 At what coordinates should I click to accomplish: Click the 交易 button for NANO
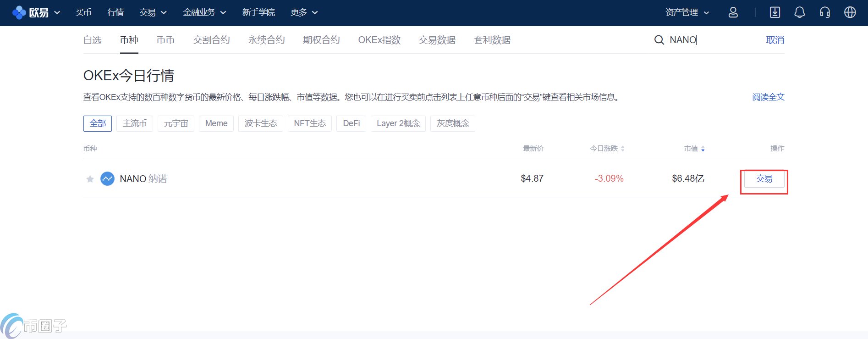click(764, 178)
